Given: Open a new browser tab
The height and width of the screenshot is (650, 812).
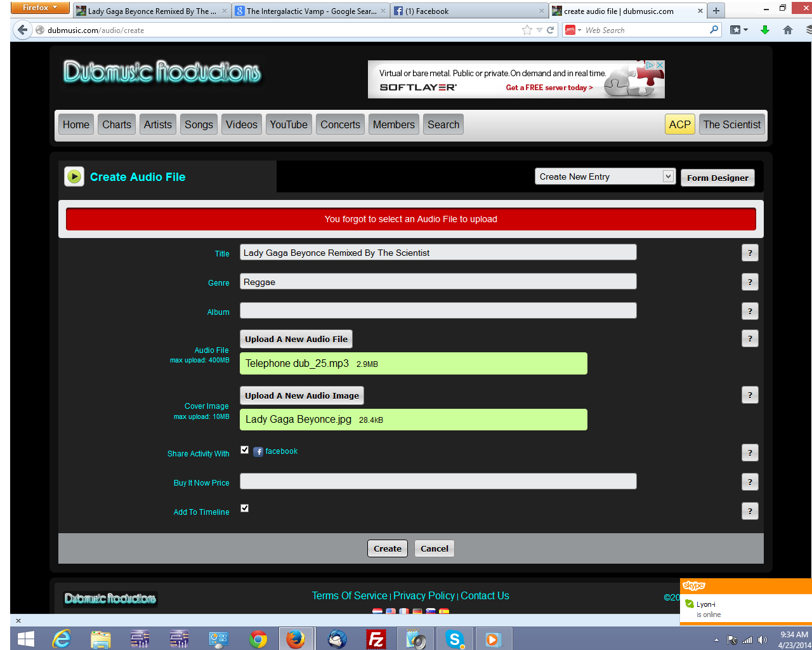Looking at the screenshot, I should click(716, 11).
